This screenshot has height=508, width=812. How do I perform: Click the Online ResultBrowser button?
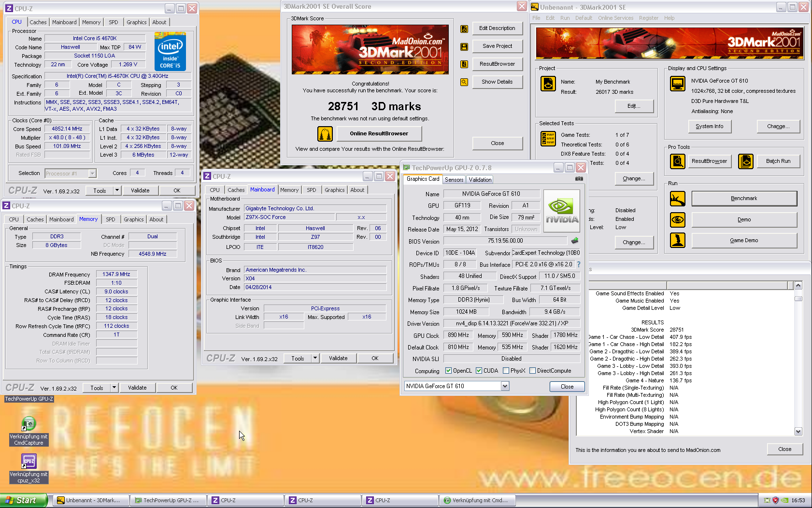(379, 134)
